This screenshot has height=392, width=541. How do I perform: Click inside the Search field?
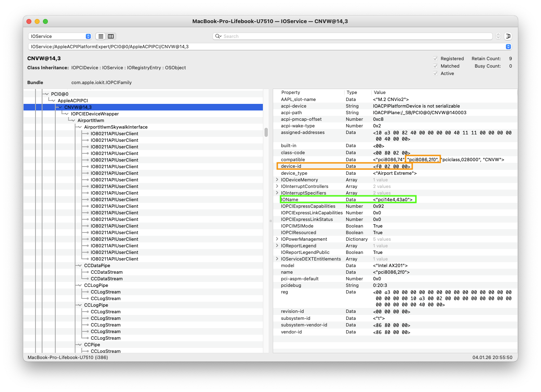pyautogui.click(x=355, y=36)
